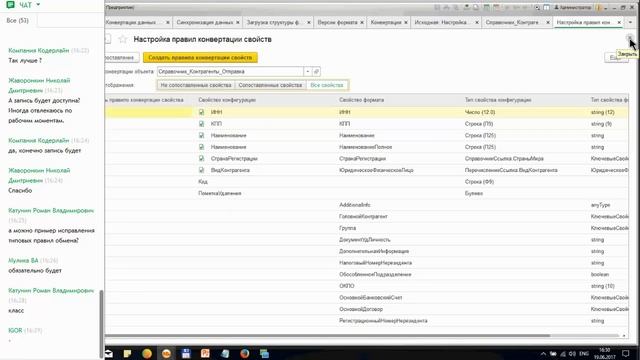Select the РегистрационныйНомерНерезидента row
The height and width of the screenshot is (360, 640).
click(x=383, y=321)
